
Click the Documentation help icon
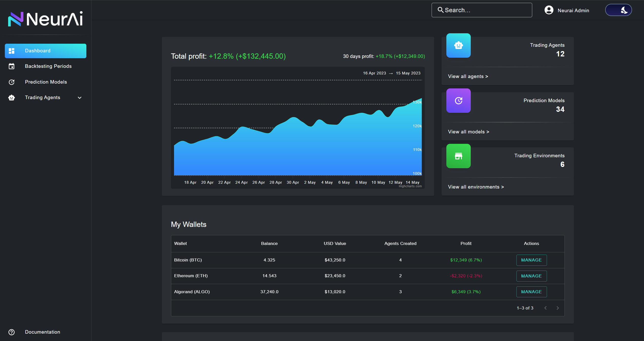pos(12,332)
